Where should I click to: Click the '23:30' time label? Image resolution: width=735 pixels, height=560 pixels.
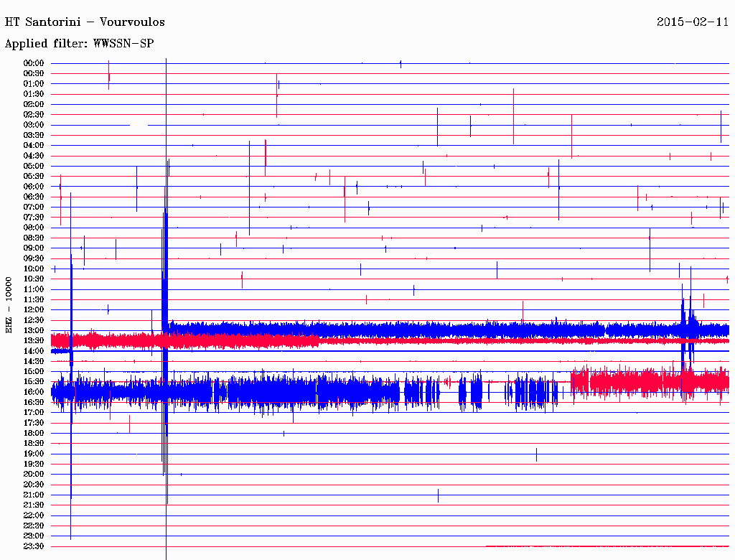(x=34, y=546)
